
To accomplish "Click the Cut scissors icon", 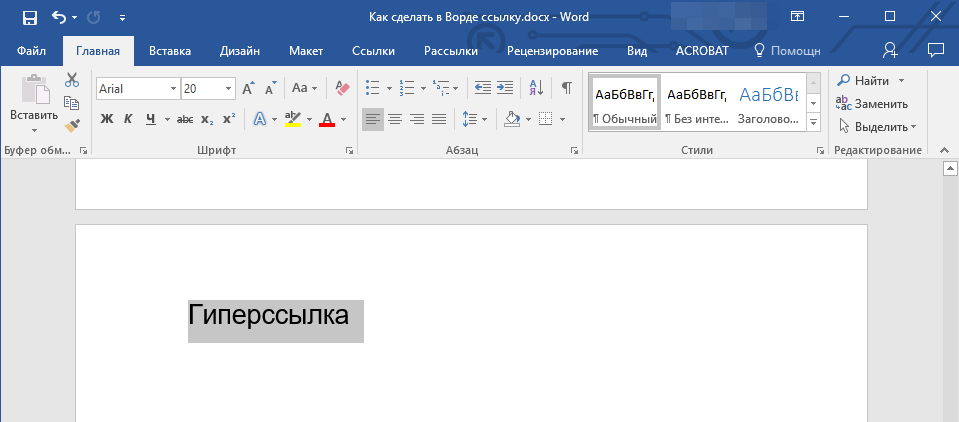I will pyautogui.click(x=72, y=80).
